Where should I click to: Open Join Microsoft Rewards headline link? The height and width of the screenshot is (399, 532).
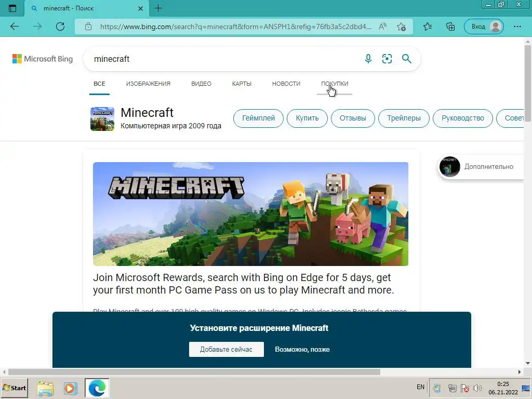tap(244, 284)
